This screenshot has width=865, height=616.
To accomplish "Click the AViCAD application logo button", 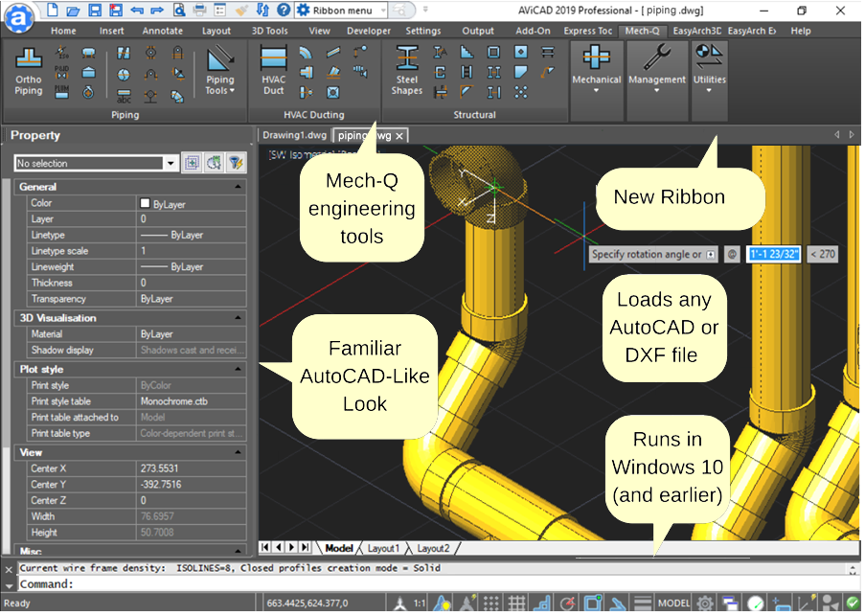I will pos(18,18).
